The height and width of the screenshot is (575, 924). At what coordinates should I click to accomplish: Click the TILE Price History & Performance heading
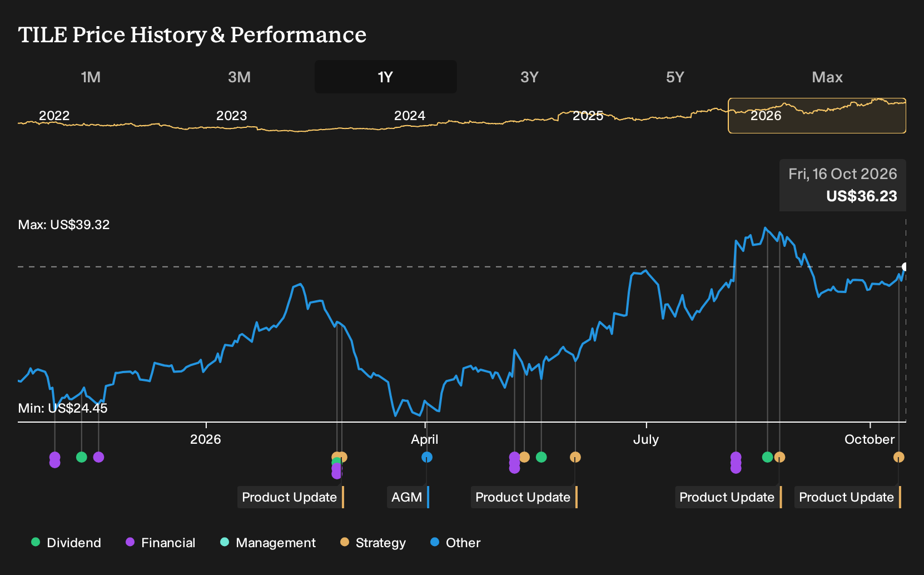(x=192, y=34)
